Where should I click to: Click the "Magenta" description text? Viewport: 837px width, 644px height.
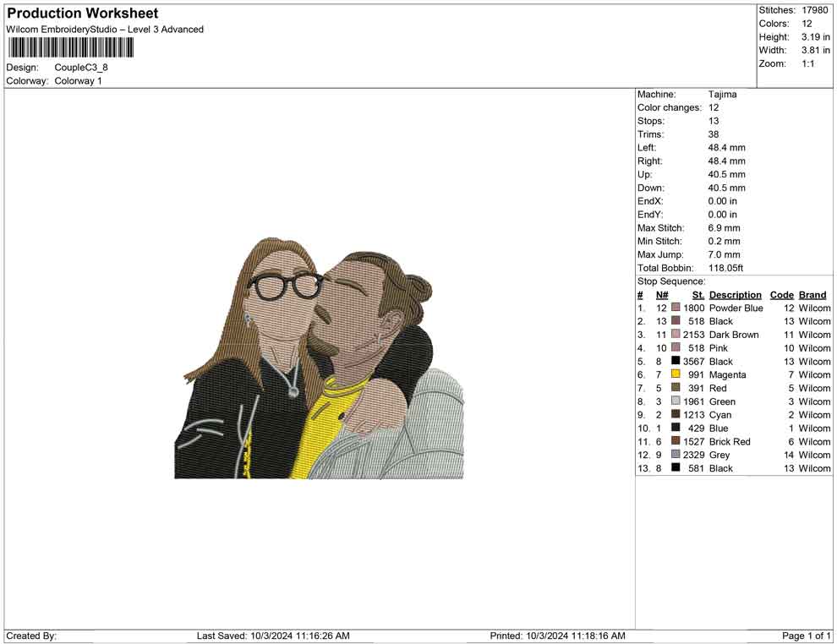728,374
